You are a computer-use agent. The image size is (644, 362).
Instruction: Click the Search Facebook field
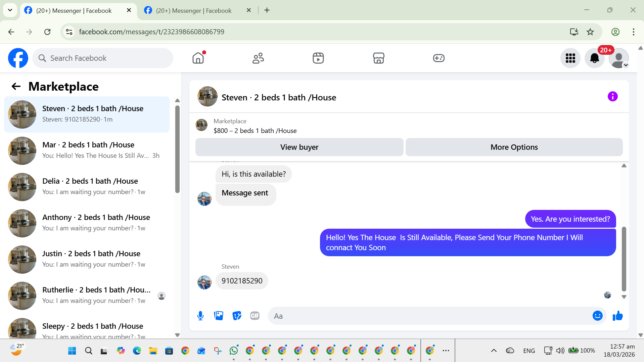click(x=103, y=58)
